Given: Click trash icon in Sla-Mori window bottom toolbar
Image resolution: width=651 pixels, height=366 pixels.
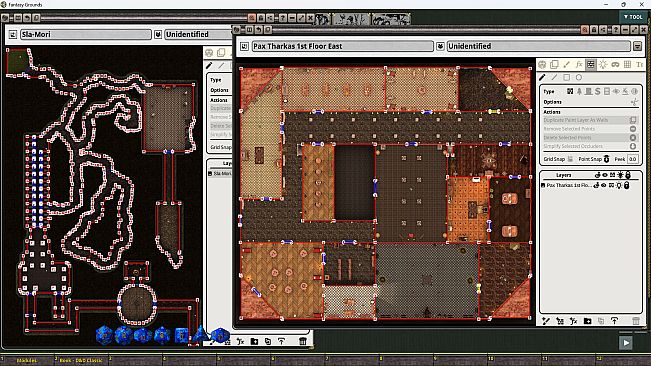Looking at the screenshot, I should [303, 341].
